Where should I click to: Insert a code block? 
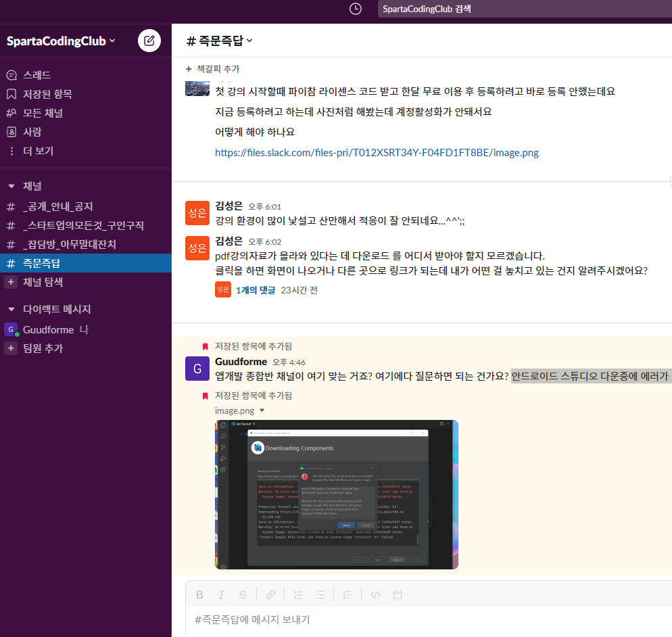(x=398, y=594)
